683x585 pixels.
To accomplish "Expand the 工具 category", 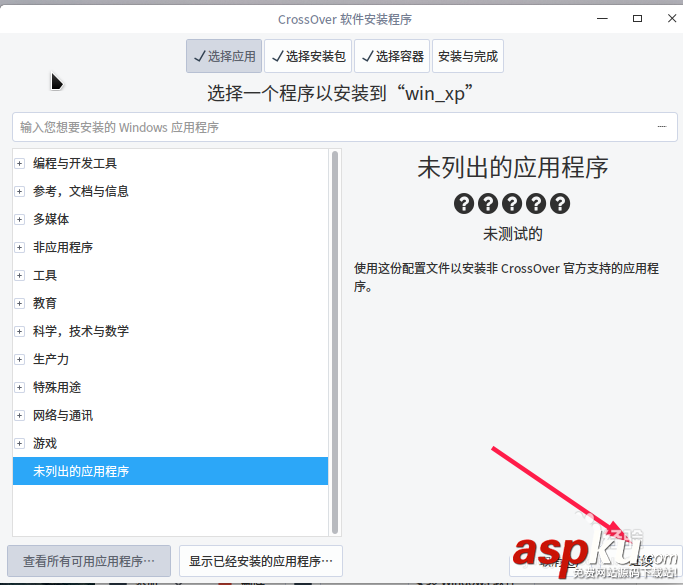I will pyautogui.click(x=19, y=275).
